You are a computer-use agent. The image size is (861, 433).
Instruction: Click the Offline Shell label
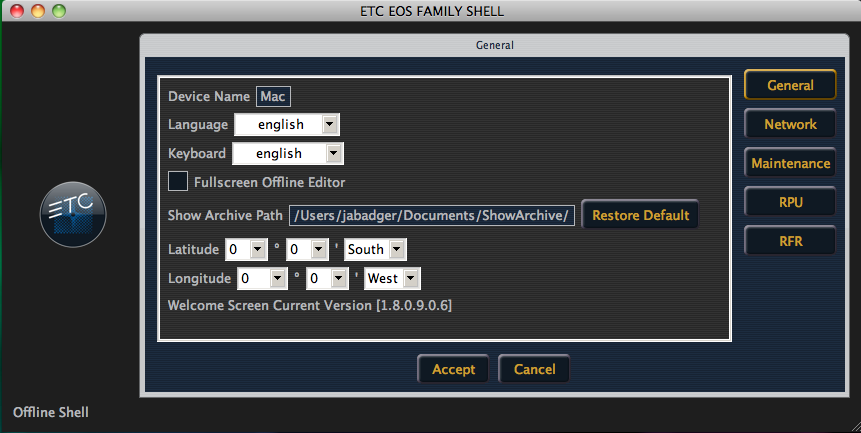pyautogui.click(x=51, y=412)
